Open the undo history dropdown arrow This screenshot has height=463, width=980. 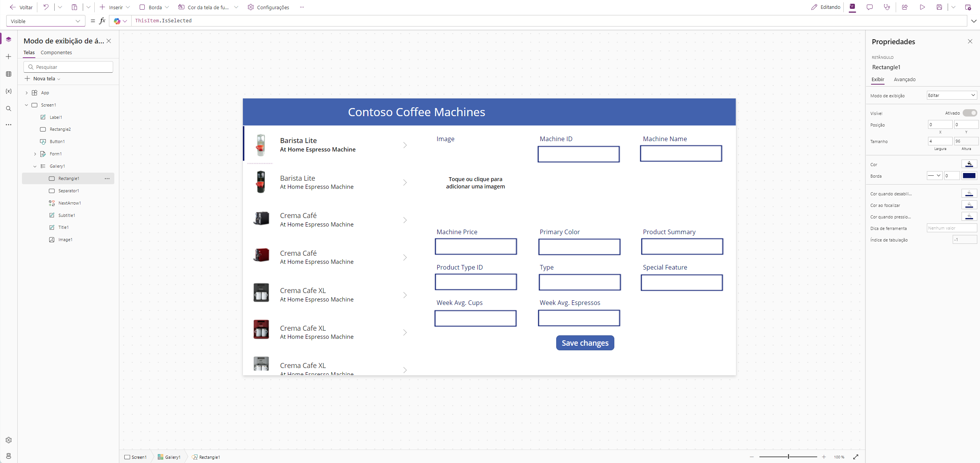click(60, 7)
